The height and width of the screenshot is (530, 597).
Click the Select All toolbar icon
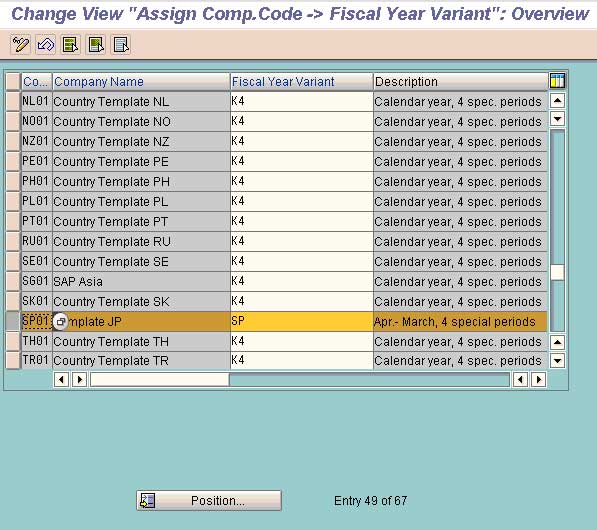click(71, 45)
